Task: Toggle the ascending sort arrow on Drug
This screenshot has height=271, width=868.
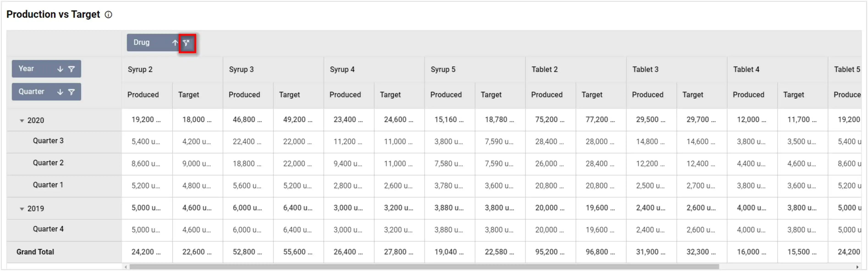Action: pyautogui.click(x=175, y=43)
